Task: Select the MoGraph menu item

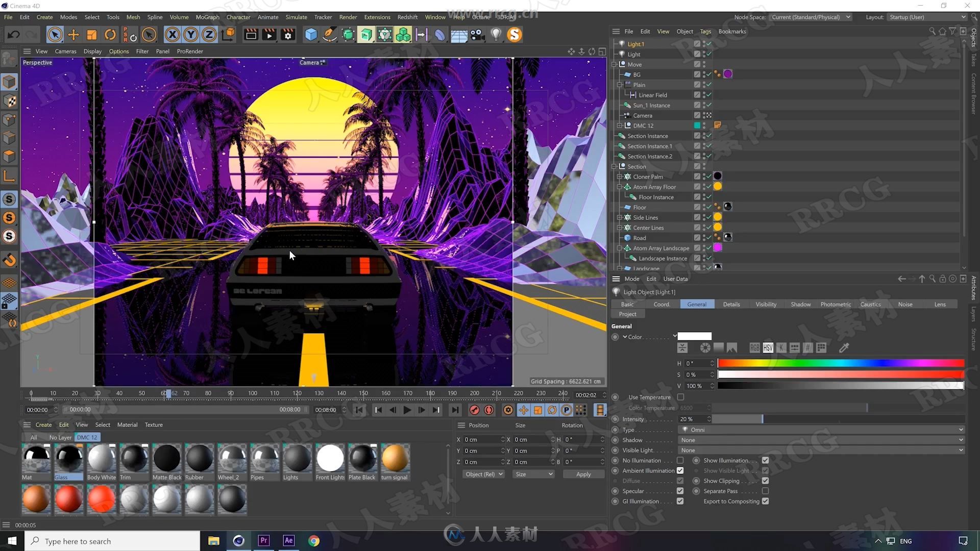Action: (x=207, y=17)
